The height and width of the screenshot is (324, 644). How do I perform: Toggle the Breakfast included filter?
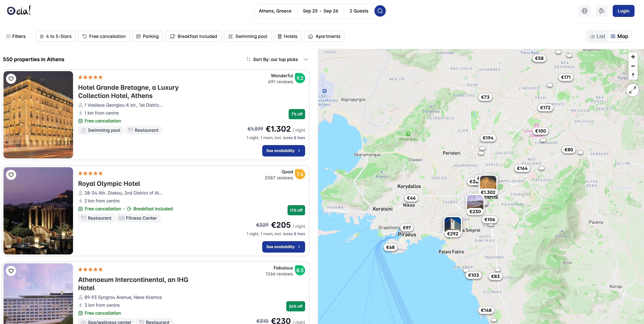click(x=193, y=37)
